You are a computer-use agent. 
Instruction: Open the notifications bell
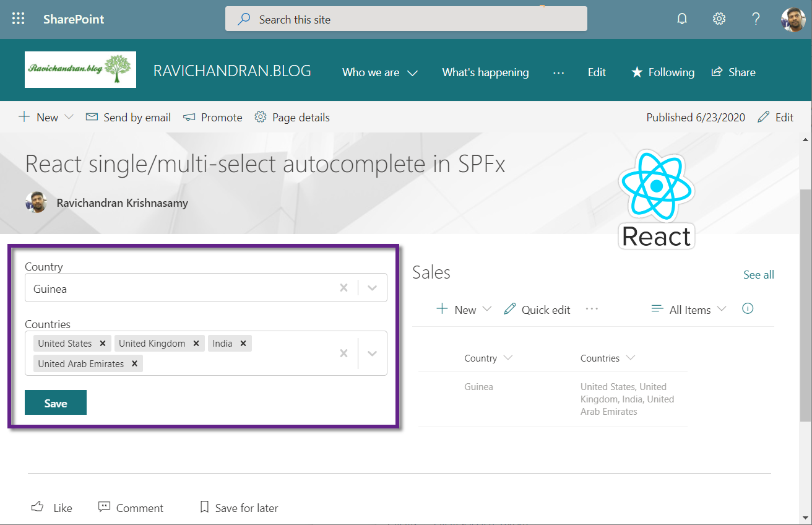click(x=682, y=19)
